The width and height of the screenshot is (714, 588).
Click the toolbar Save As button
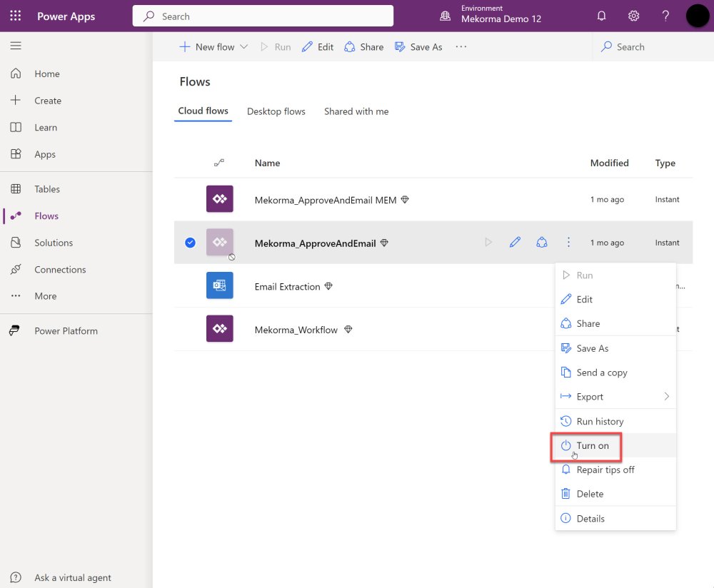(418, 47)
